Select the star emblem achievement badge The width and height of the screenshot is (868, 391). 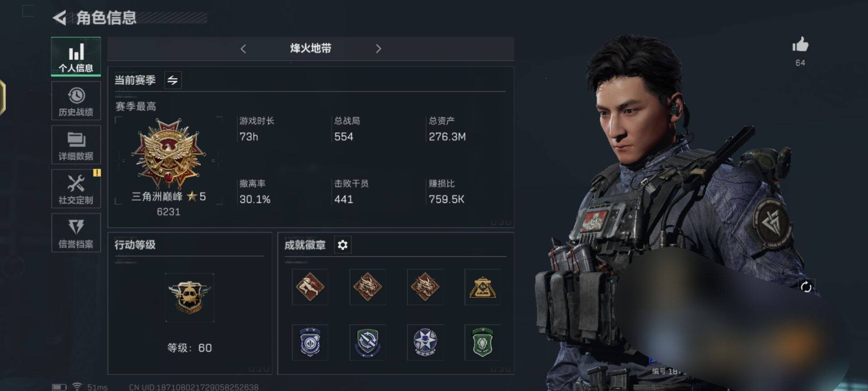click(x=425, y=342)
